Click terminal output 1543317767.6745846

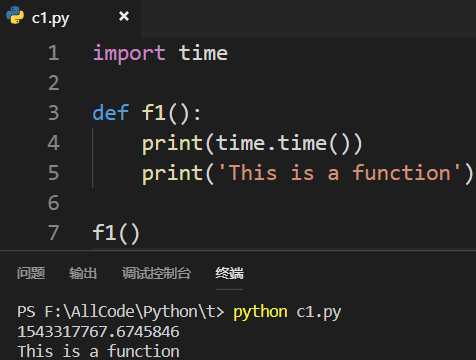pyautogui.click(x=98, y=332)
